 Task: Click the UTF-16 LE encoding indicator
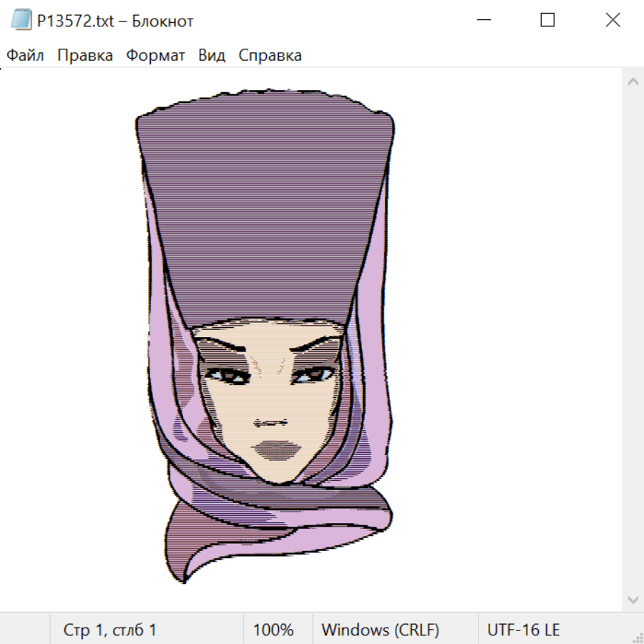(x=523, y=630)
